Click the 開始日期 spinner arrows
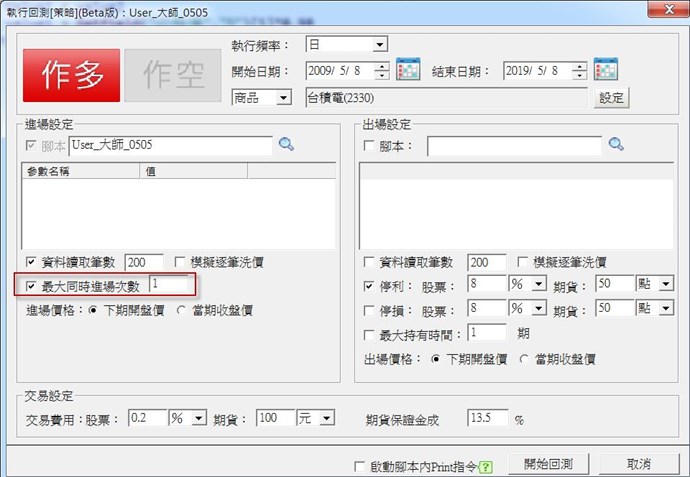The width and height of the screenshot is (690, 477). [381, 71]
